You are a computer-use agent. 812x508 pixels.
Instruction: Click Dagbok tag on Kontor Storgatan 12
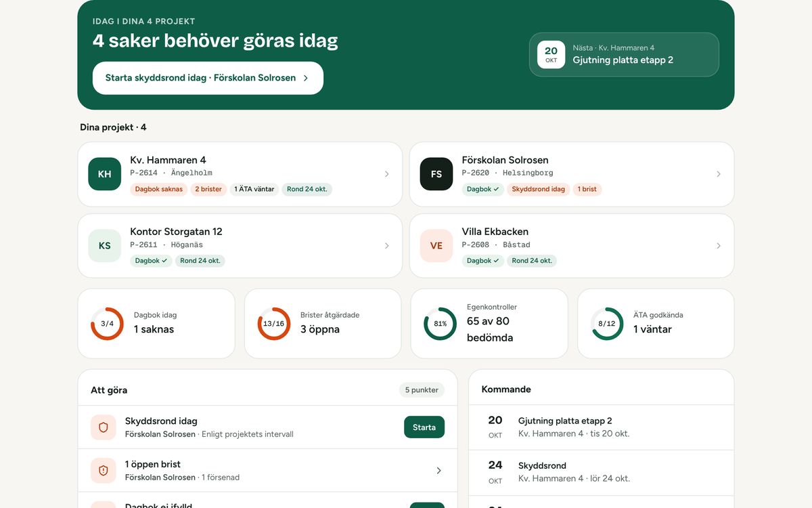point(151,261)
